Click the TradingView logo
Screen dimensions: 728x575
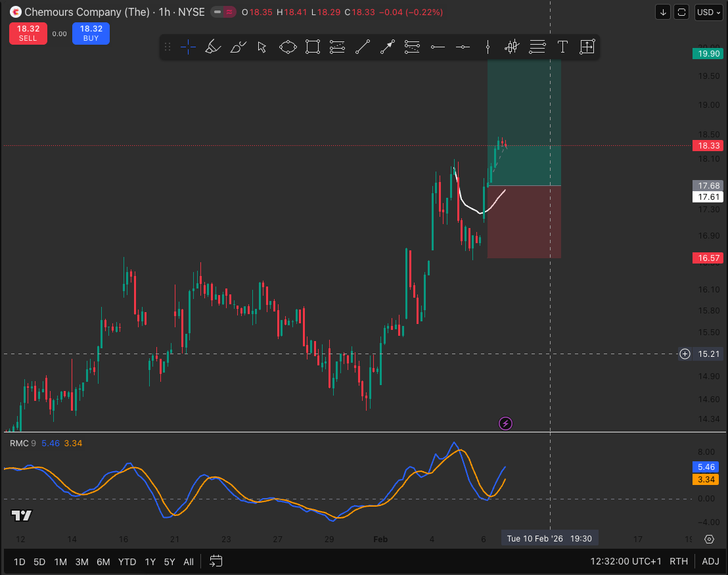click(22, 516)
